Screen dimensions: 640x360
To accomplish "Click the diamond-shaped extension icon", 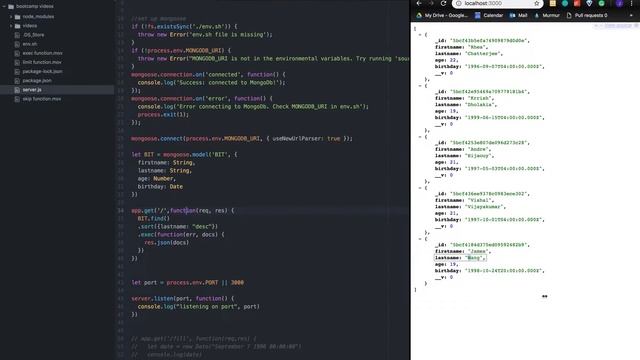I will pyautogui.click(x=589, y=3).
